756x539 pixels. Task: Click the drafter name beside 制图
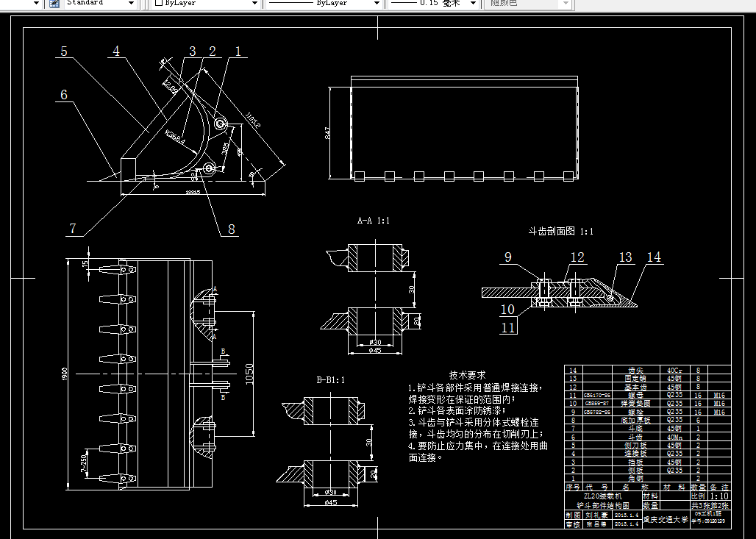click(596, 515)
